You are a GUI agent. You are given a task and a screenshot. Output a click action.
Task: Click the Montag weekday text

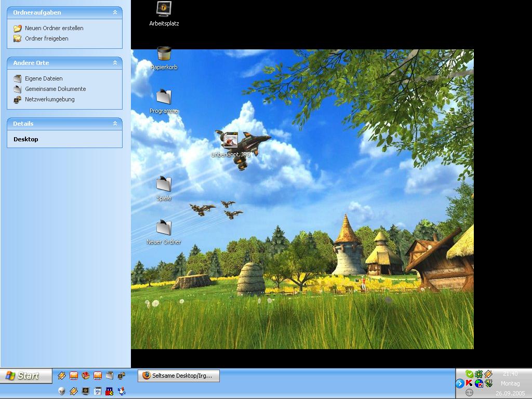510,383
